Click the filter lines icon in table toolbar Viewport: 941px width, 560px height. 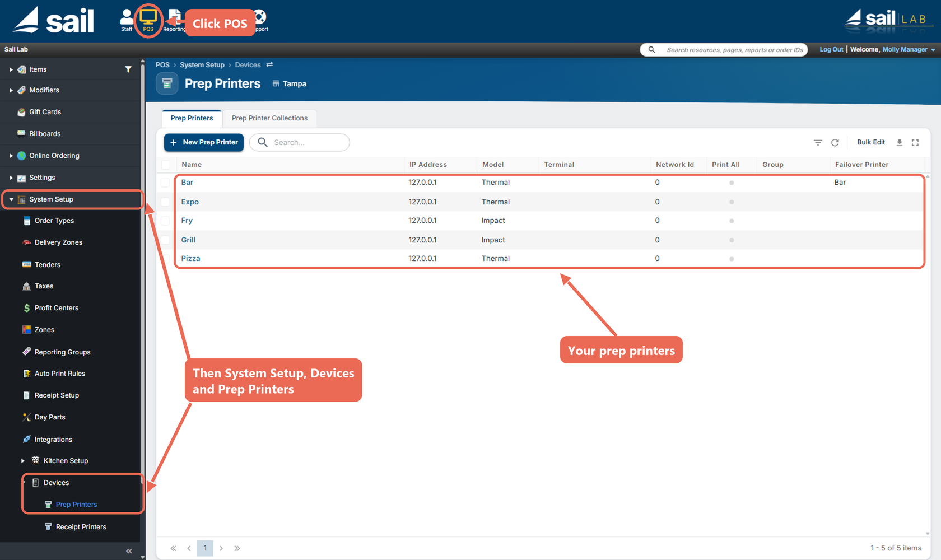pyautogui.click(x=818, y=143)
